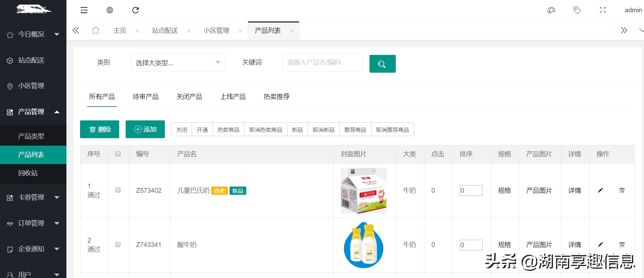Image resolution: width=644 pixels, height=278 pixels.
Task: Check the select-all header checkbox
Action: [118, 154]
